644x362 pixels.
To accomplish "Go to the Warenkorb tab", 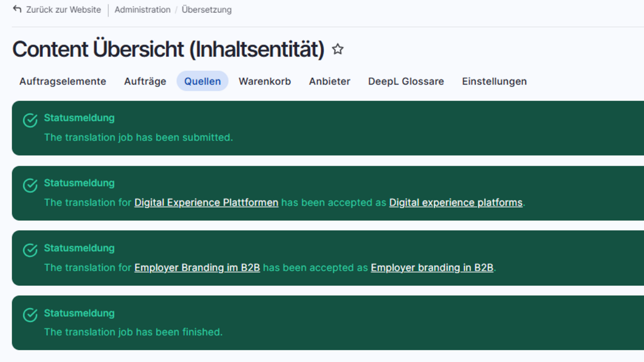I will tap(265, 82).
